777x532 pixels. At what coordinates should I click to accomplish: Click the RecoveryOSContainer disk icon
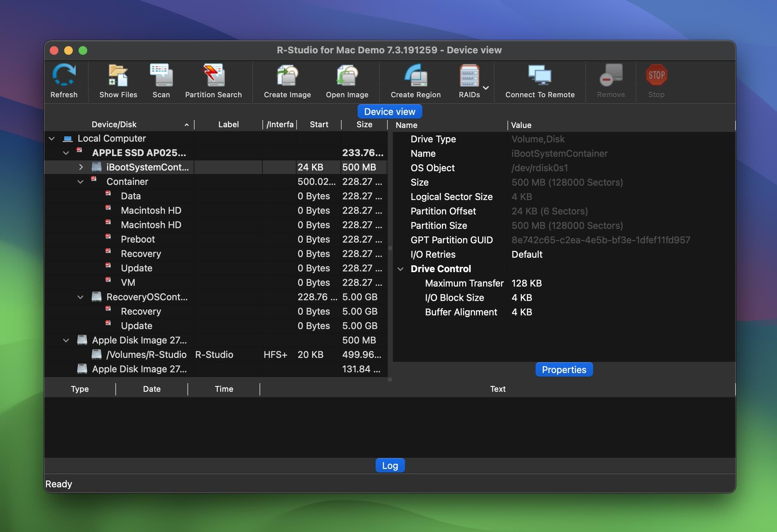(96, 297)
